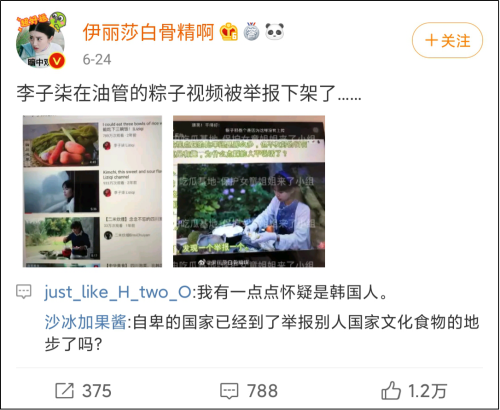Screen dimensions: 500x410
Task: Click the user's profile avatar picture
Action: (x=41, y=40)
